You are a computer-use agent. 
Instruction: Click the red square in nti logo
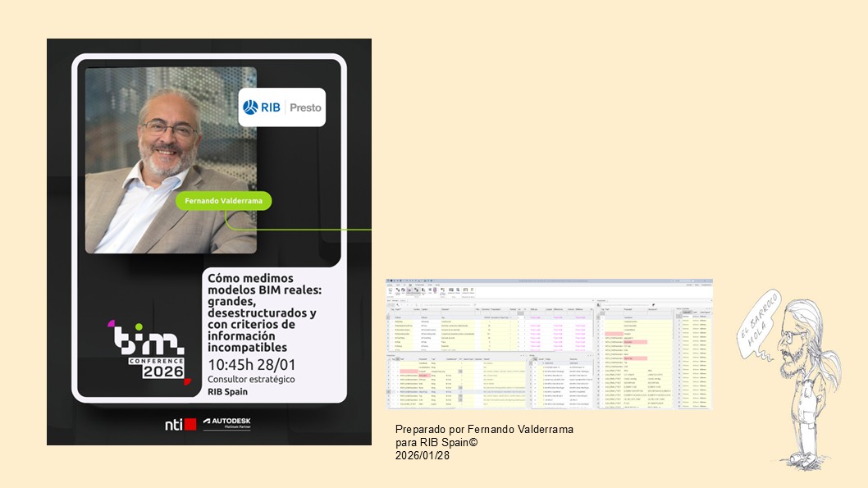[x=190, y=424]
